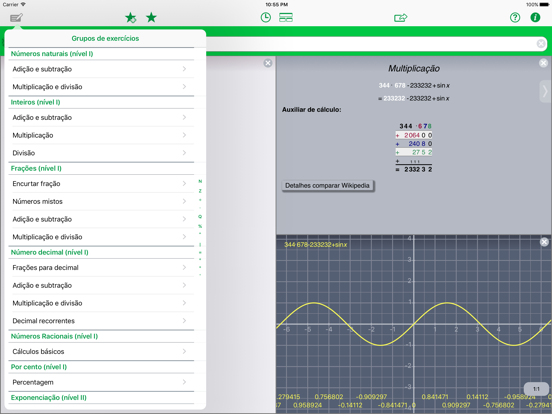
Task: Open Detalhes comparar Wikipedia
Action: click(x=327, y=186)
